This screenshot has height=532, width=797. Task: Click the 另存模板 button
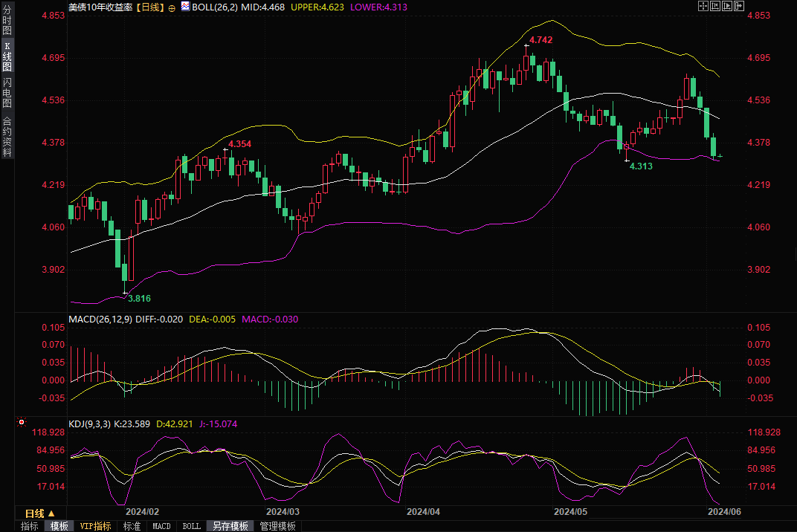click(x=230, y=526)
